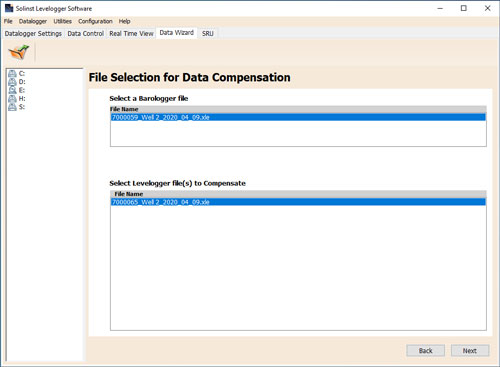Open the Configuration menu

[x=95, y=21]
